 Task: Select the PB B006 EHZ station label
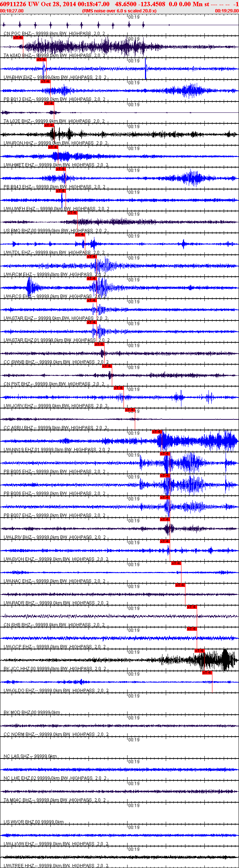(54, 493)
